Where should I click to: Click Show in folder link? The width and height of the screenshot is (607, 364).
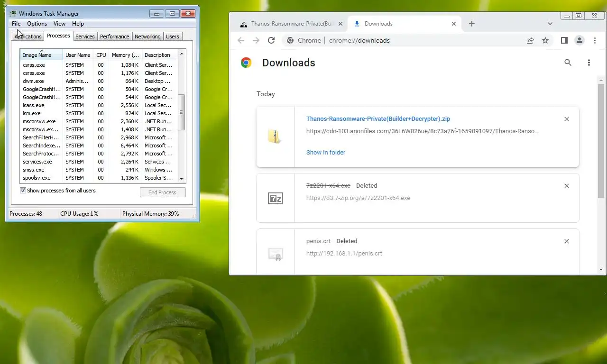[x=326, y=152]
